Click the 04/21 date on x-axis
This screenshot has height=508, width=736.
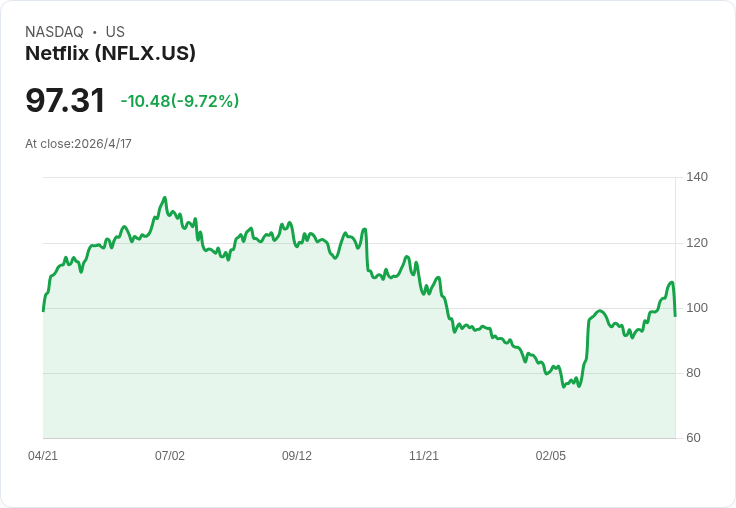point(43,456)
